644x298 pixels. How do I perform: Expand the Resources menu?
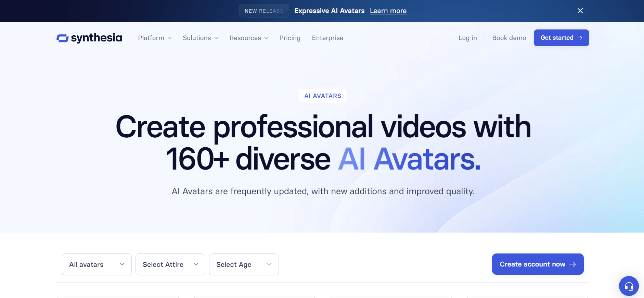click(x=249, y=38)
